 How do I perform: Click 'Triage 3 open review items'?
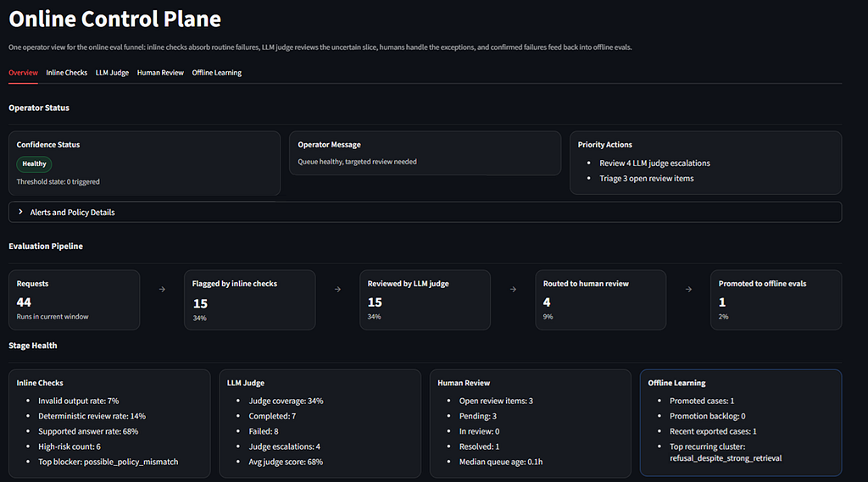coord(646,178)
